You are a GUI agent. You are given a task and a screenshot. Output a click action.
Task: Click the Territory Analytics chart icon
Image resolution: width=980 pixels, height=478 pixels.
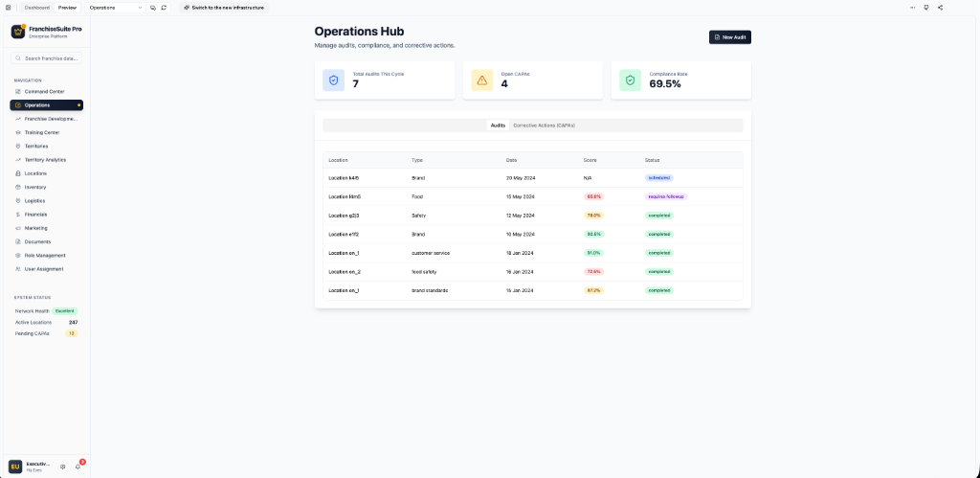18,160
